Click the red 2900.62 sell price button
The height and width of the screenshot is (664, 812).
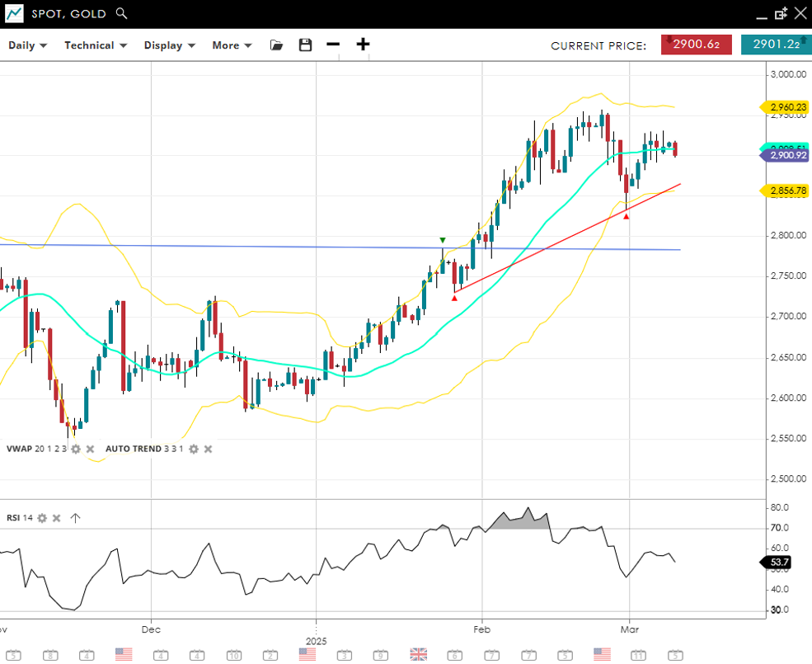696,45
